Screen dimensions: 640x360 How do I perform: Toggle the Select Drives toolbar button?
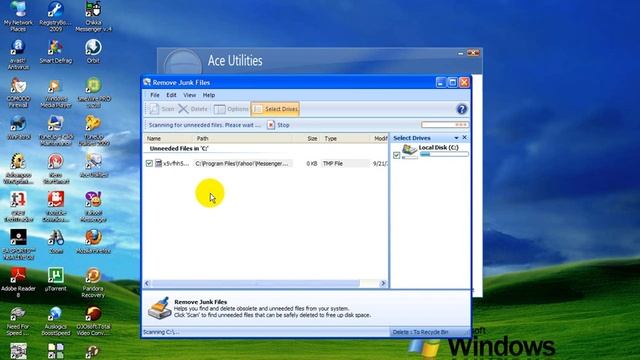click(275, 109)
